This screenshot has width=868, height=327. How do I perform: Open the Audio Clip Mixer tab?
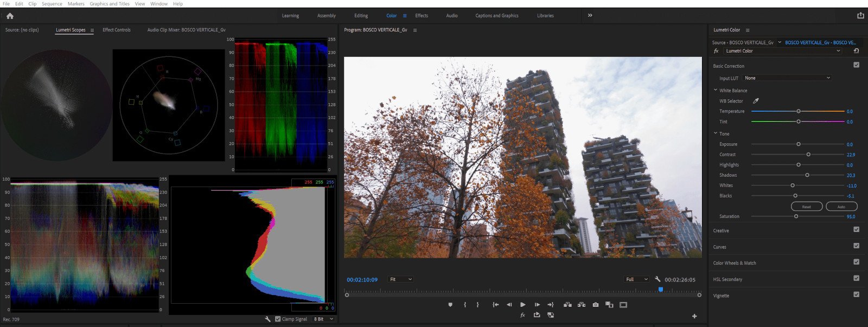(186, 30)
